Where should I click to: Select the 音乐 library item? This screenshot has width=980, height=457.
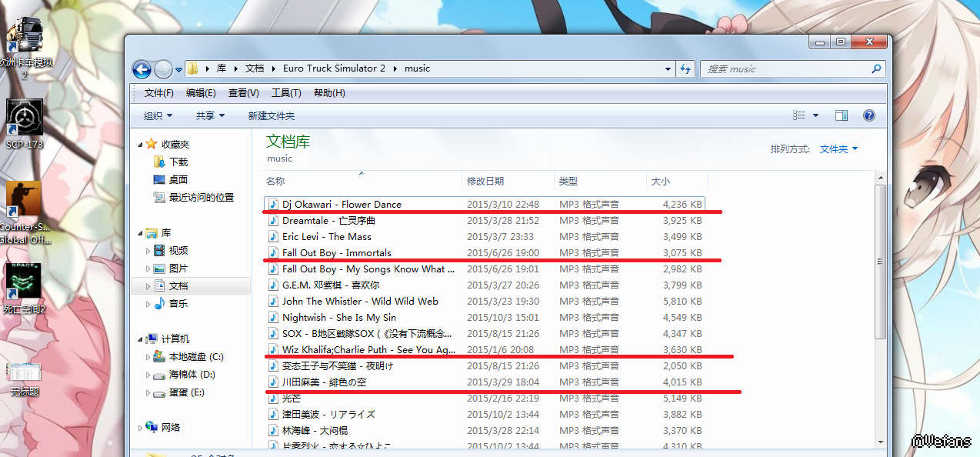point(178,303)
